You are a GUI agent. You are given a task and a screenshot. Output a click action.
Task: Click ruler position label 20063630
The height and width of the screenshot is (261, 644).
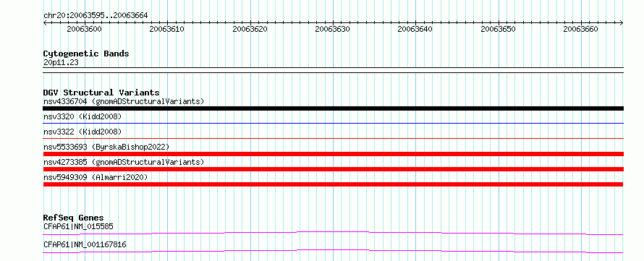pyautogui.click(x=332, y=30)
